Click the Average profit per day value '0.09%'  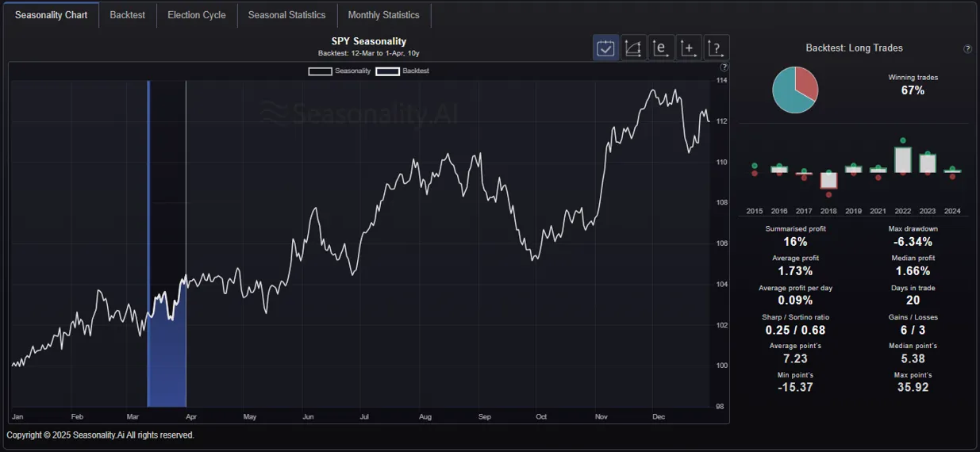click(796, 300)
